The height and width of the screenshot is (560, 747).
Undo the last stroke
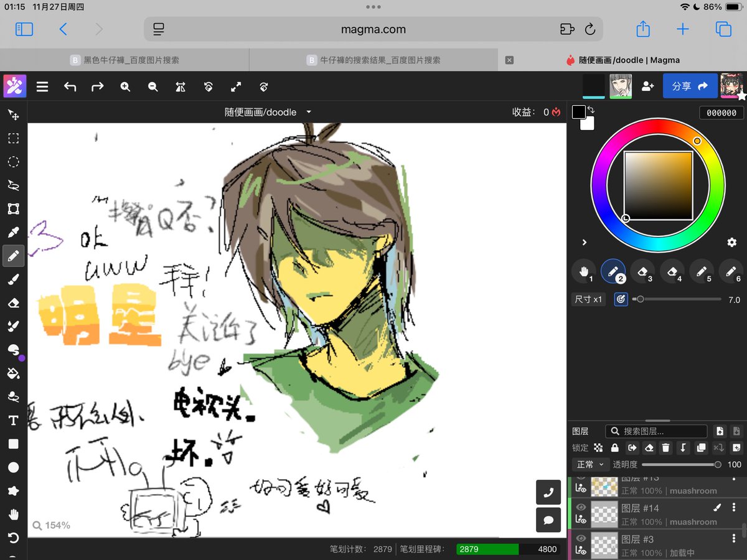pos(70,87)
